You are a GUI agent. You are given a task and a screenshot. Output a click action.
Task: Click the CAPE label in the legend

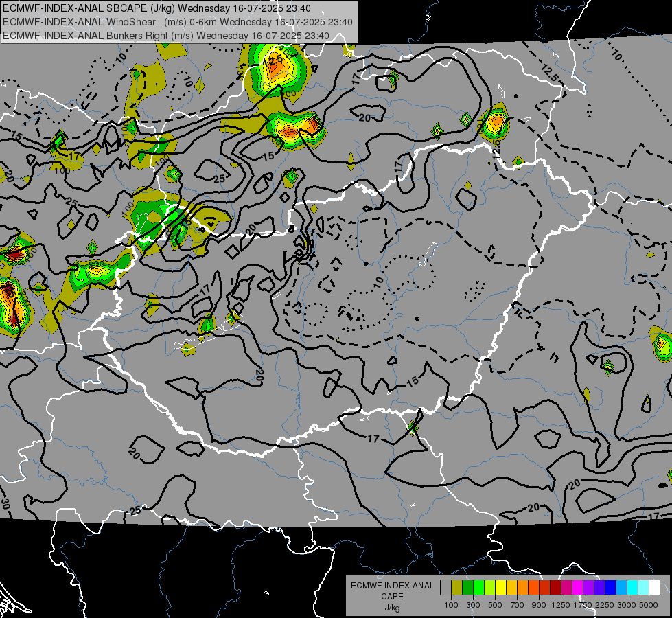(392, 597)
